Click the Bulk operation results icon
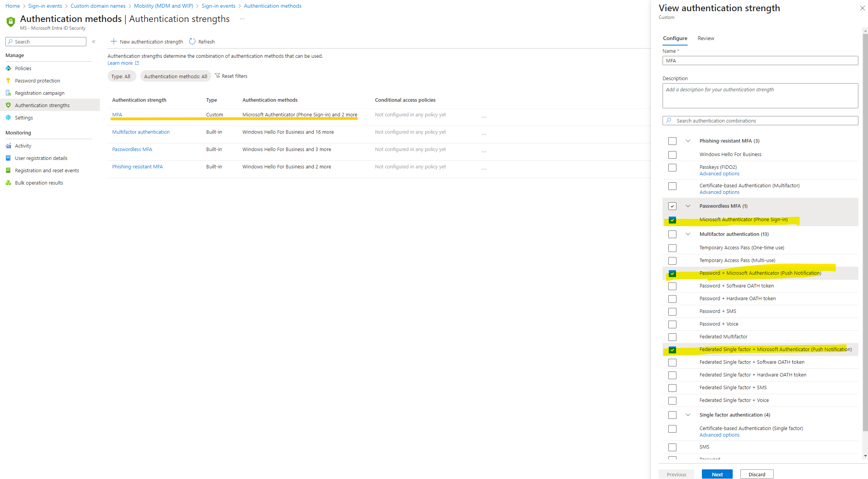Screen dimensions: 868x479 pos(8,183)
